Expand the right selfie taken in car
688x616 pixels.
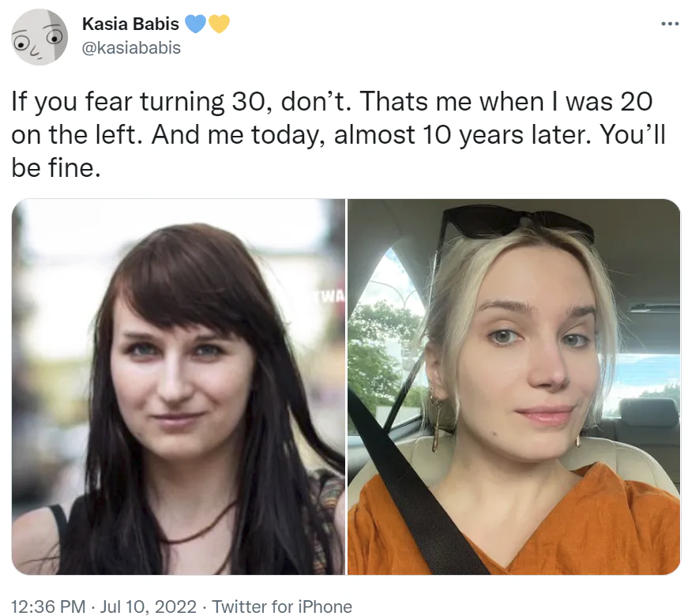click(x=513, y=386)
